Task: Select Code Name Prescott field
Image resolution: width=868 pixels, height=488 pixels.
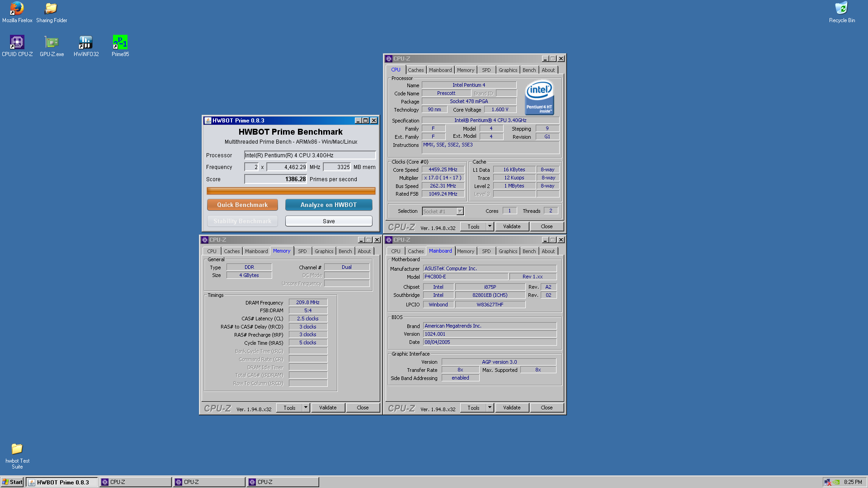Action: pos(446,93)
